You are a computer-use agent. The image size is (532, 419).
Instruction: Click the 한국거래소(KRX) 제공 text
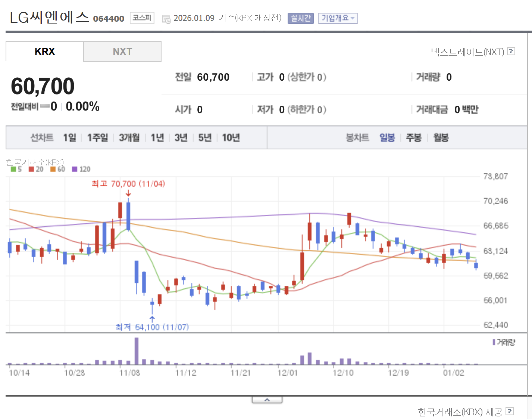point(460,412)
